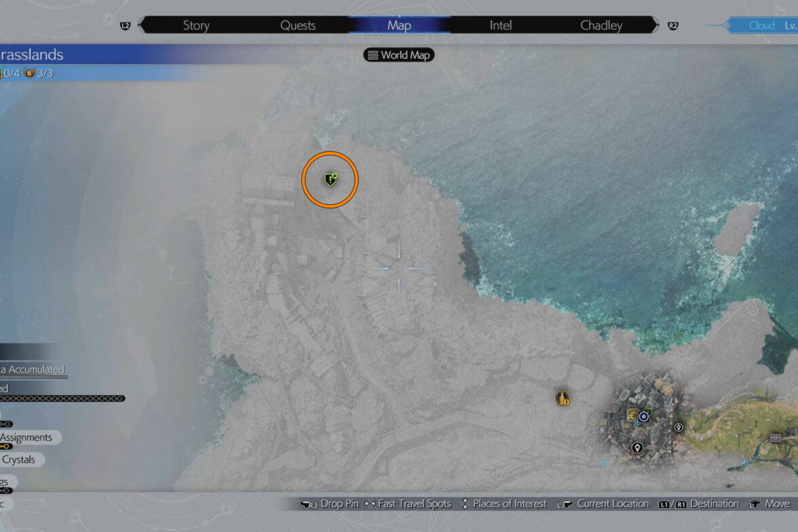Image resolution: width=798 pixels, height=532 pixels.
Task: Click the small island in the sea
Action: (x=737, y=229)
